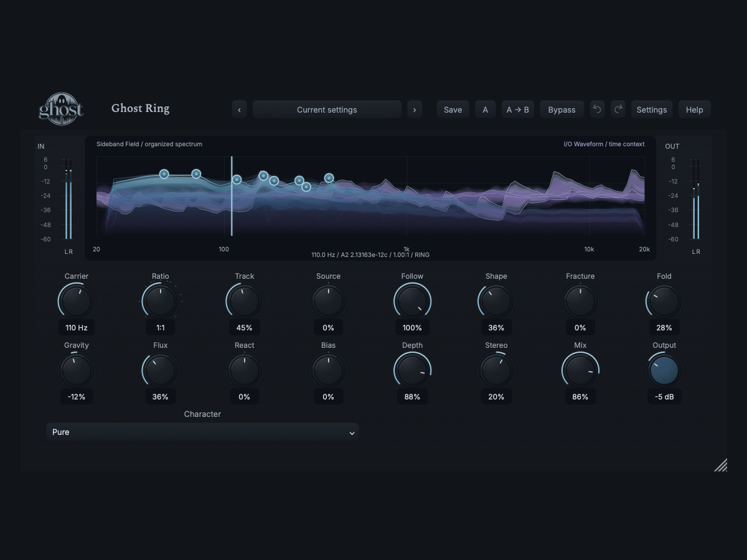The width and height of the screenshot is (747, 560).
Task: Click the Mix value field 86%
Action: pos(580,396)
